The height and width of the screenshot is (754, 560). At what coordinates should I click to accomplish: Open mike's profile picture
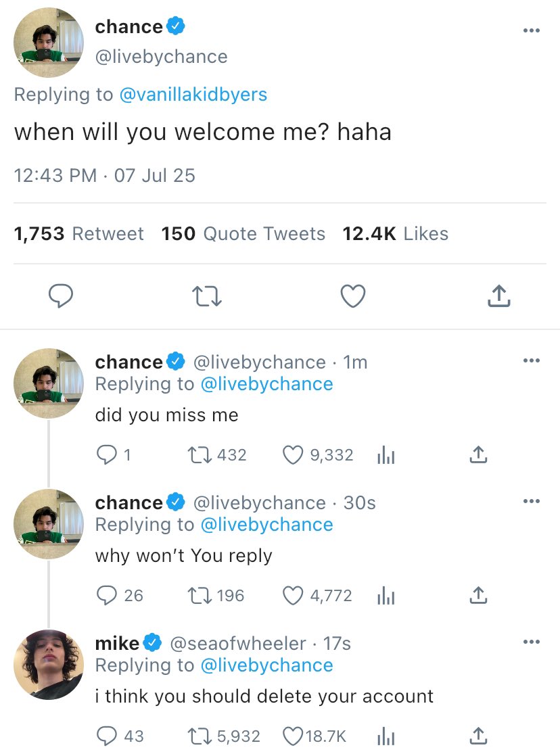coord(49,663)
